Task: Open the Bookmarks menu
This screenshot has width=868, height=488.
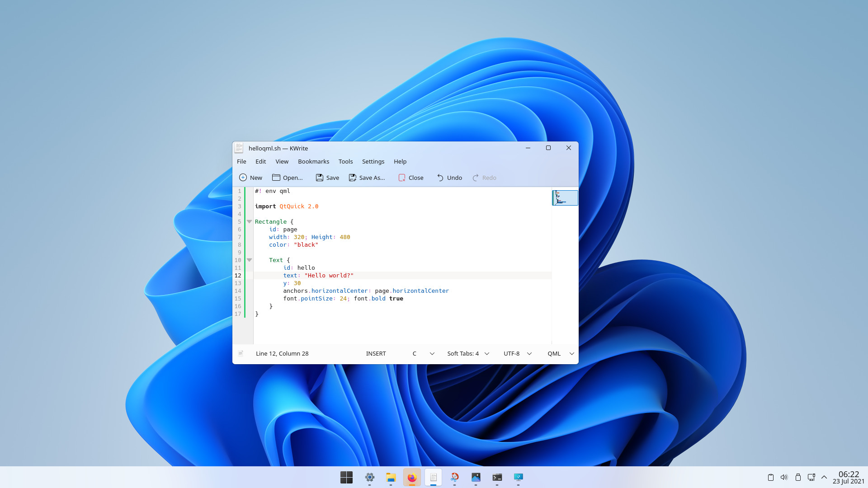Action: point(313,161)
